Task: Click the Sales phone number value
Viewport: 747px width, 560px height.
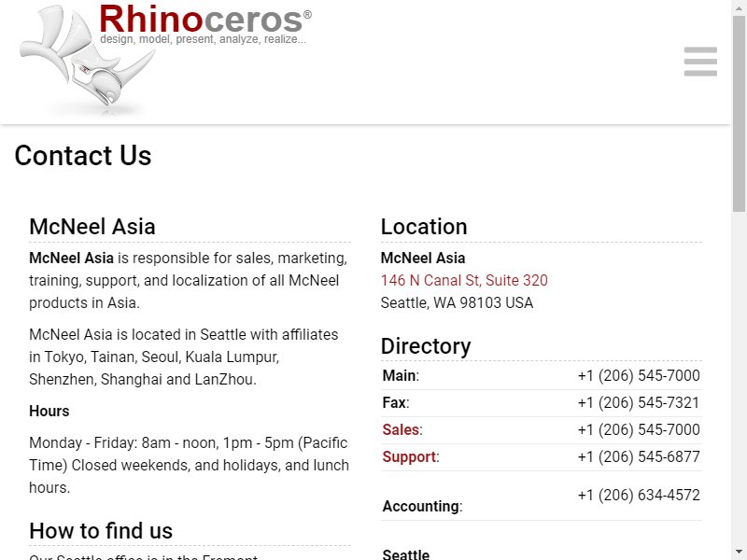Action: click(x=639, y=429)
